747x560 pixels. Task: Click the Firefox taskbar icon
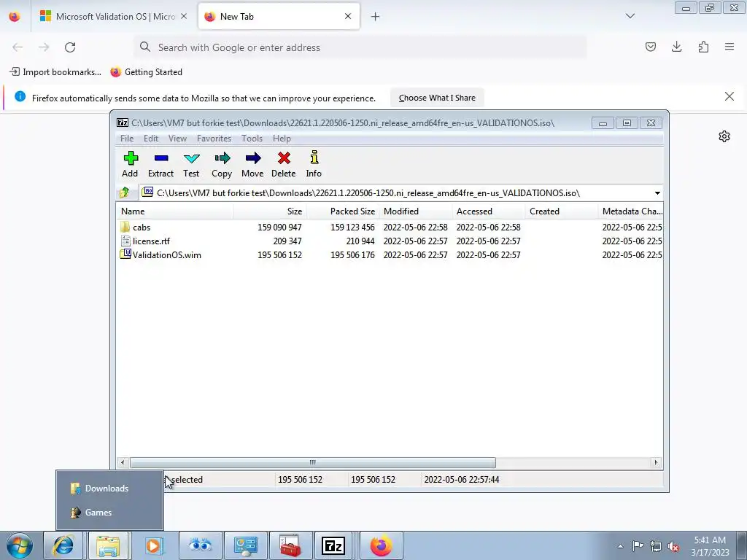pos(381,545)
